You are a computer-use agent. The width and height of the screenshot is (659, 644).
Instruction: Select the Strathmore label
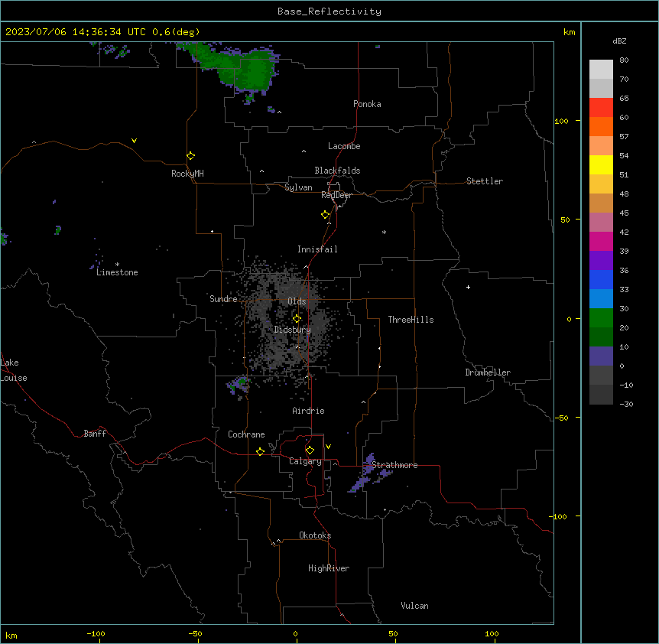[394, 465]
